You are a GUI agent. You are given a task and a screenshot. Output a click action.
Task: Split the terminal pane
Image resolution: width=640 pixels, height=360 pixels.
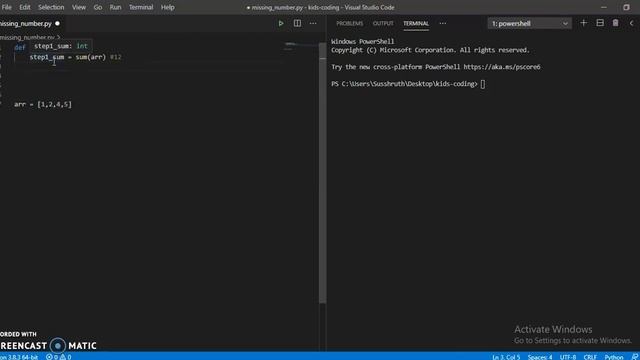point(600,23)
